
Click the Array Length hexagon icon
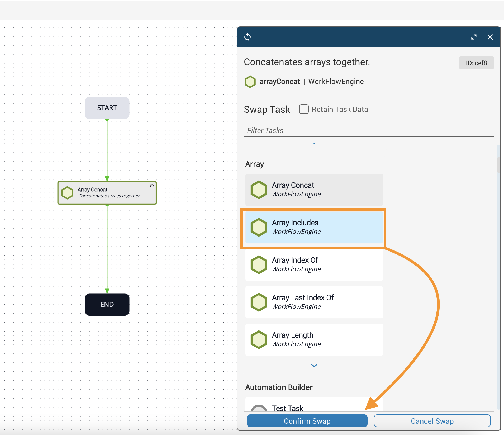(259, 339)
